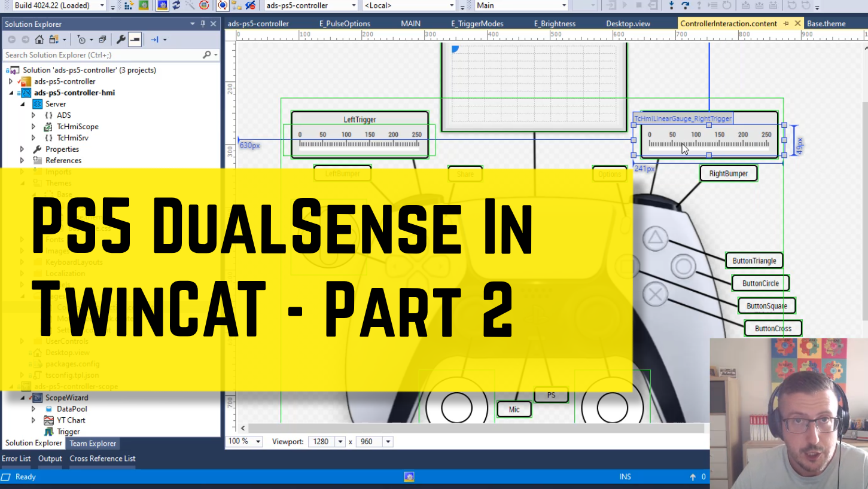Viewport: 868px width, 489px height.
Task: Expand the References node
Action: click(x=22, y=160)
